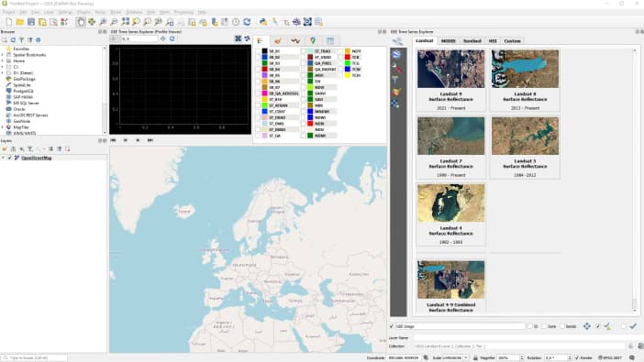Select GeoPackage in the Browser tree
644x362 pixels.
[24, 79]
